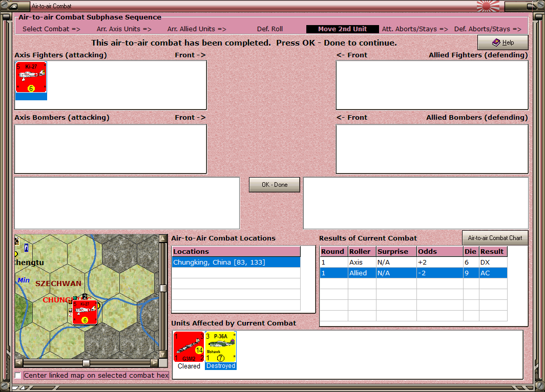This screenshot has width=545, height=392.
Task: Click the Japanese rising sun flag icon
Action: [x=488, y=6]
